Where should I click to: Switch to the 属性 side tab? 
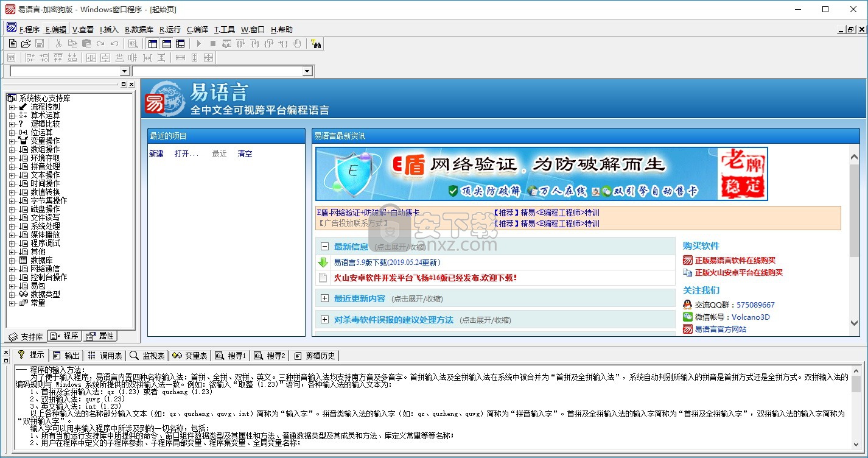point(100,336)
